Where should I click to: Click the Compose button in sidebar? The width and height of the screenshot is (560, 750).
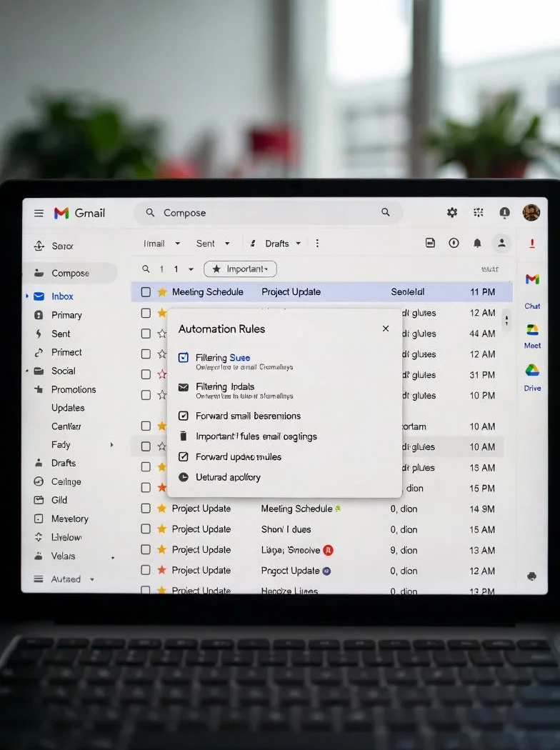(x=70, y=273)
